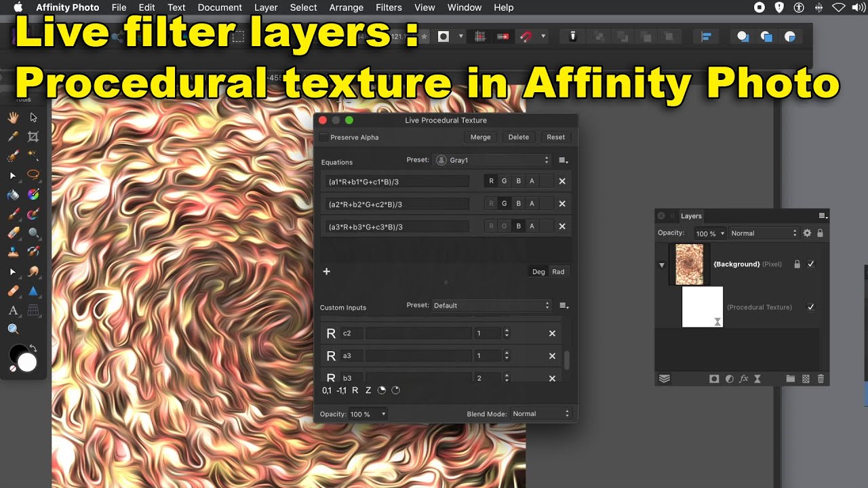Add equation with the plus button
This screenshot has width=868, height=488.
(x=326, y=271)
